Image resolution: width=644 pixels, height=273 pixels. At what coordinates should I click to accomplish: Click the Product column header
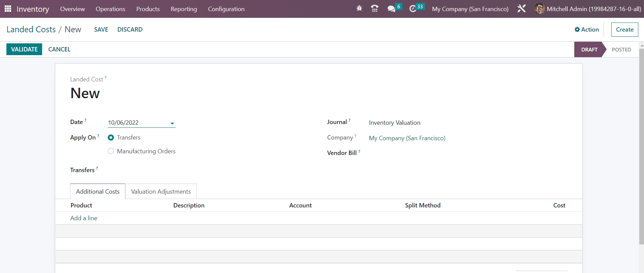(81, 205)
